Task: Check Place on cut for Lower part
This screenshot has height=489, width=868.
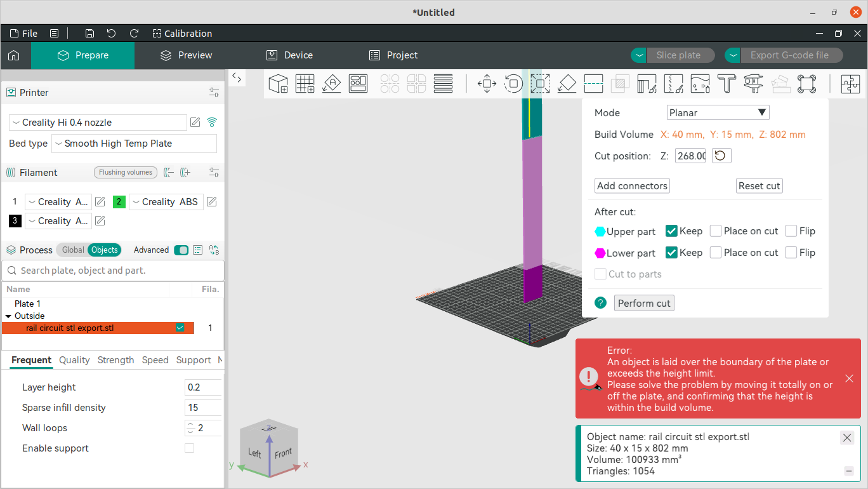Action: click(716, 253)
